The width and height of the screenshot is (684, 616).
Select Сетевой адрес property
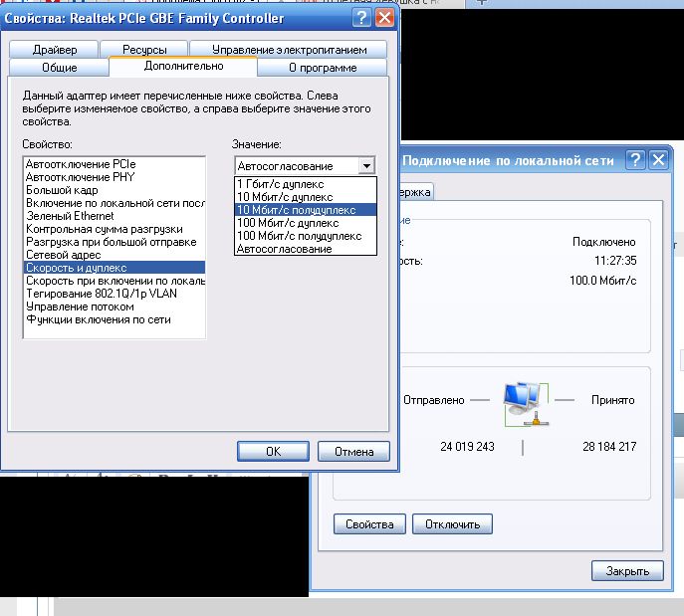pyautogui.click(x=114, y=255)
